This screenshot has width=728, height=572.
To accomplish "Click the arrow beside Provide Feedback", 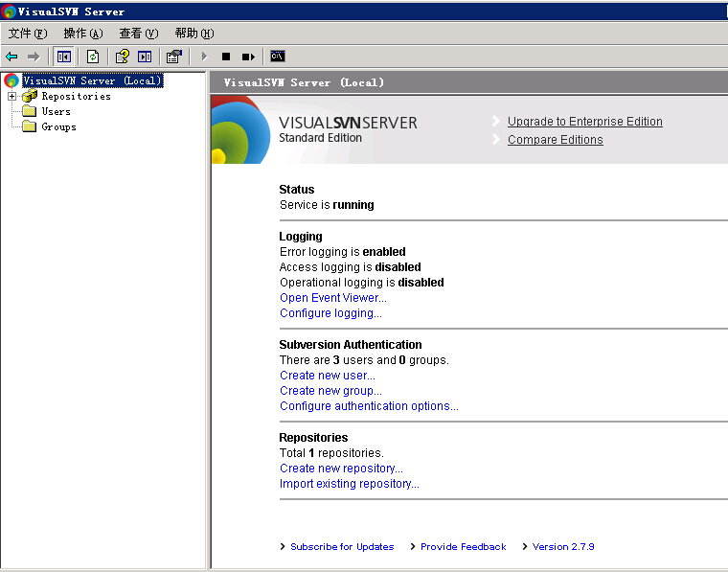I will [x=413, y=546].
